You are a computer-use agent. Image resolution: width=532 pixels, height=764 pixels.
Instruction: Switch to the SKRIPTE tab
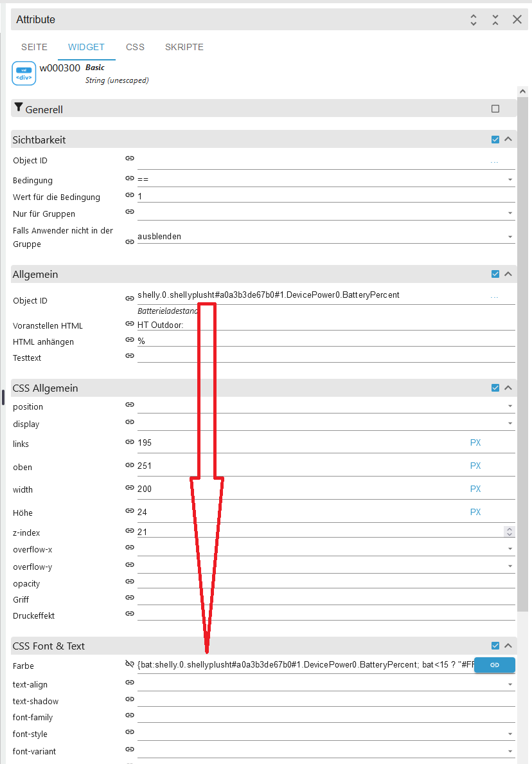tap(184, 47)
